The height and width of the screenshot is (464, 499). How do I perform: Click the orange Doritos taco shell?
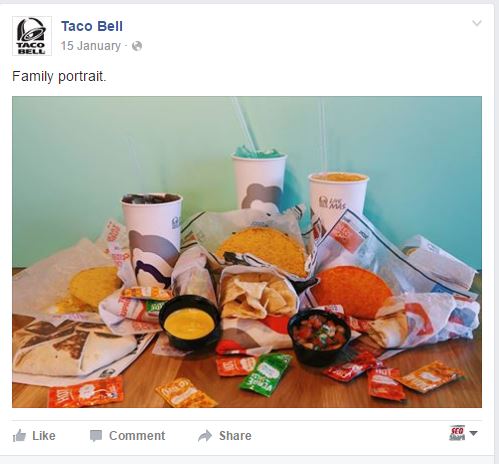pos(351,292)
